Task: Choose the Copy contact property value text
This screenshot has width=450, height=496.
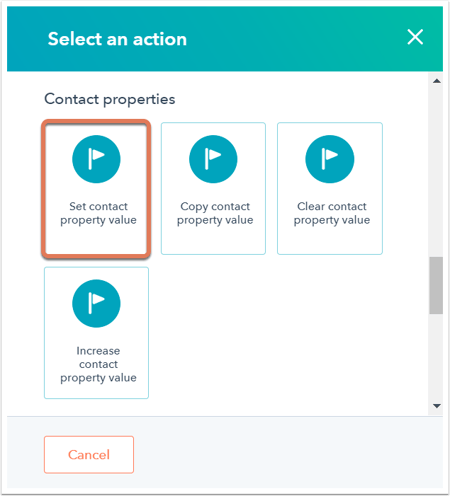Action: [x=215, y=213]
